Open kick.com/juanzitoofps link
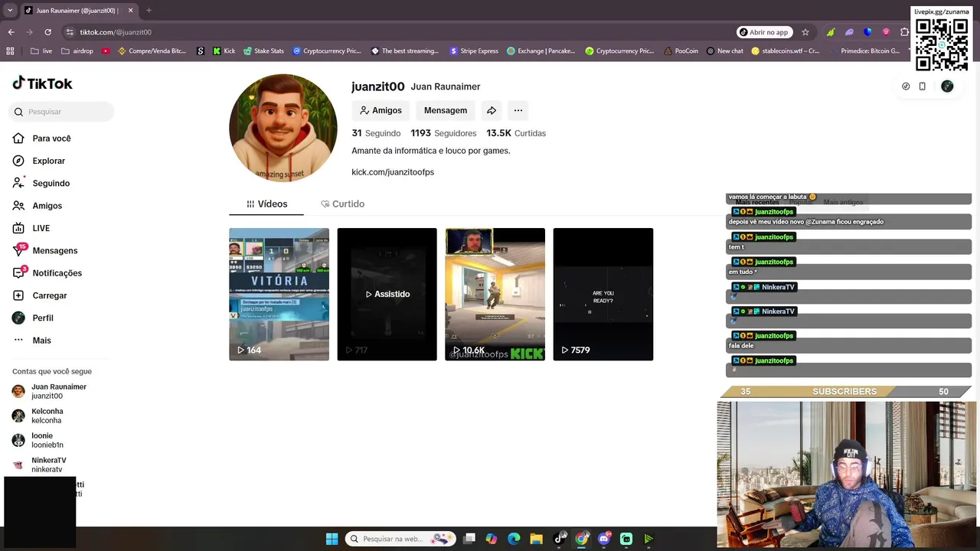The image size is (980, 551). click(393, 172)
